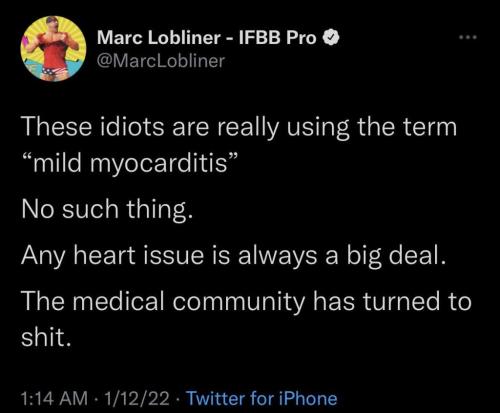This screenshot has width=500, height=413.
Task: Click the blue verified checkmark badge
Action: [x=331, y=38]
